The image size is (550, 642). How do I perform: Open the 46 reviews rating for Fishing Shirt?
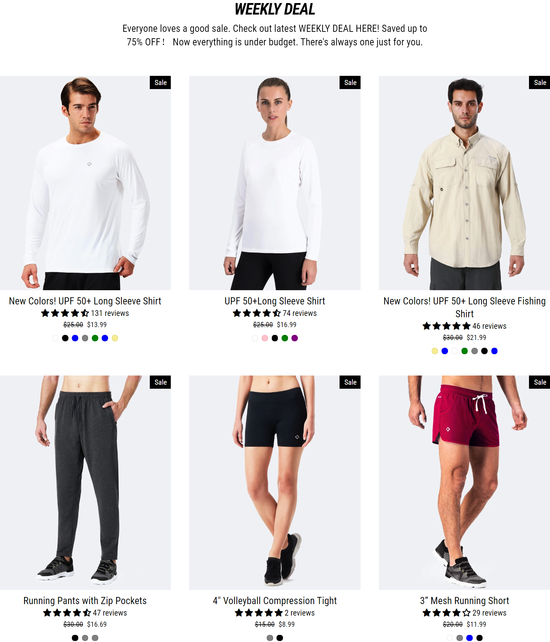tap(464, 326)
